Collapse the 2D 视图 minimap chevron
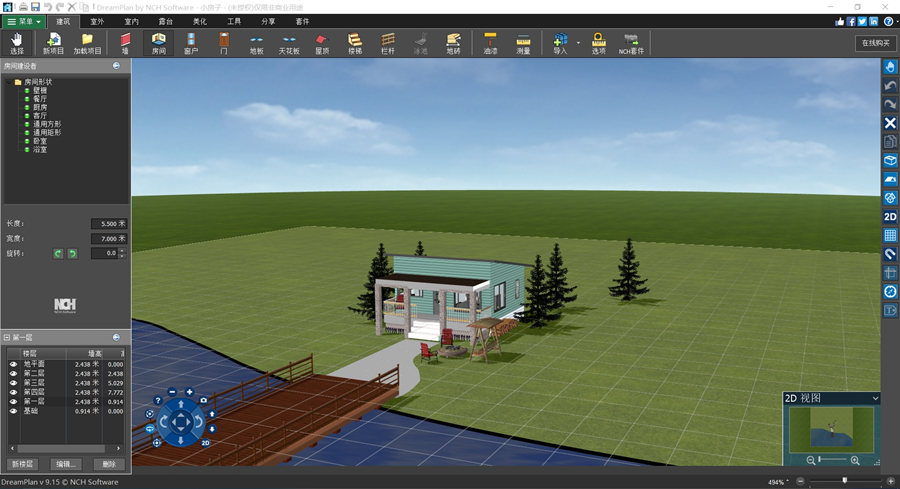The image size is (900, 489). pyautogui.click(x=875, y=398)
